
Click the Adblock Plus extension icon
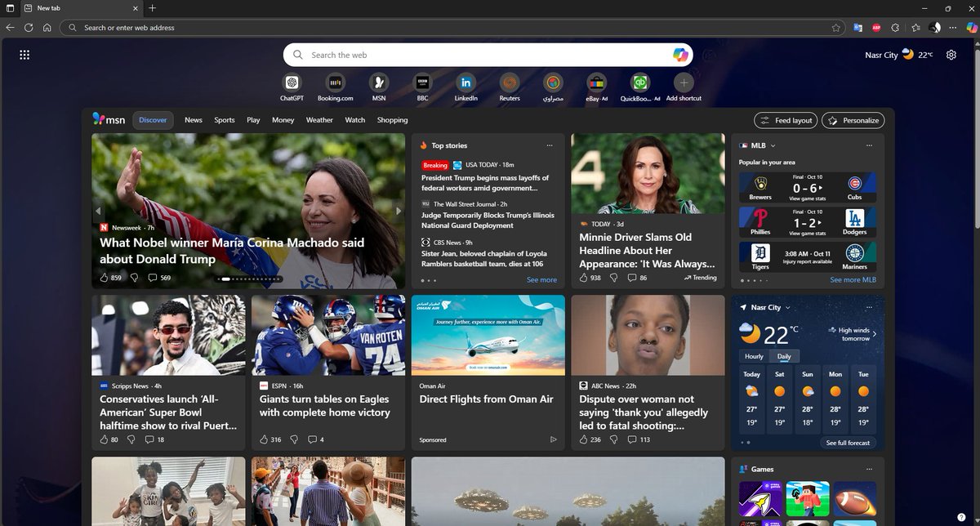coord(876,27)
